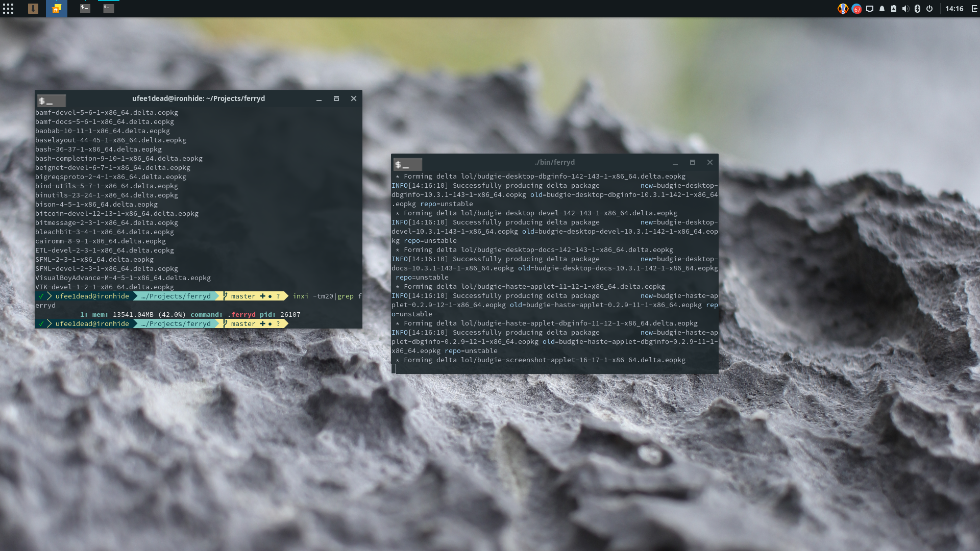The height and width of the screenshot is (551, 980).
Task: Click line 'beignet-devel-6-7-1-x86_64.delta.eopkg'
Action: click(x=113, y=168)
